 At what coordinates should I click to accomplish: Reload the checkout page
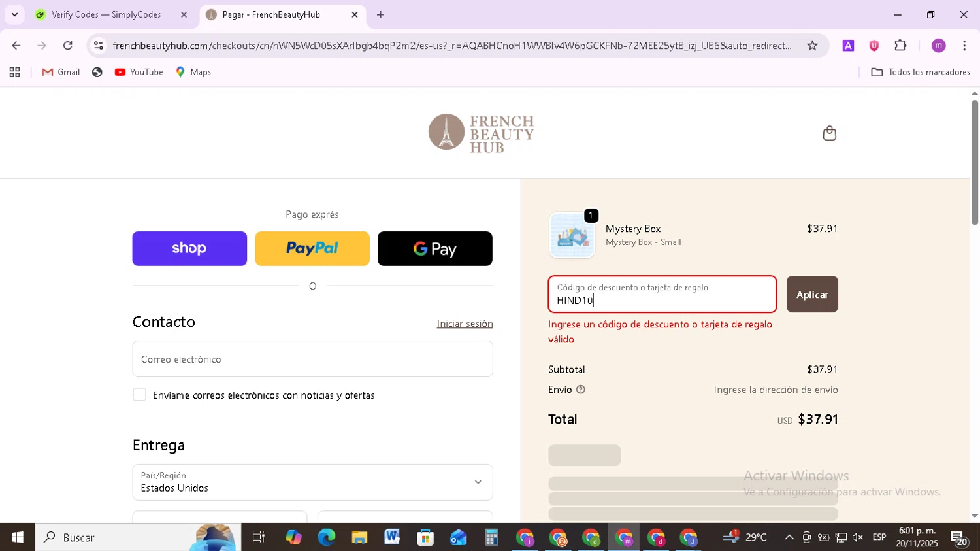tap(68, 46)
